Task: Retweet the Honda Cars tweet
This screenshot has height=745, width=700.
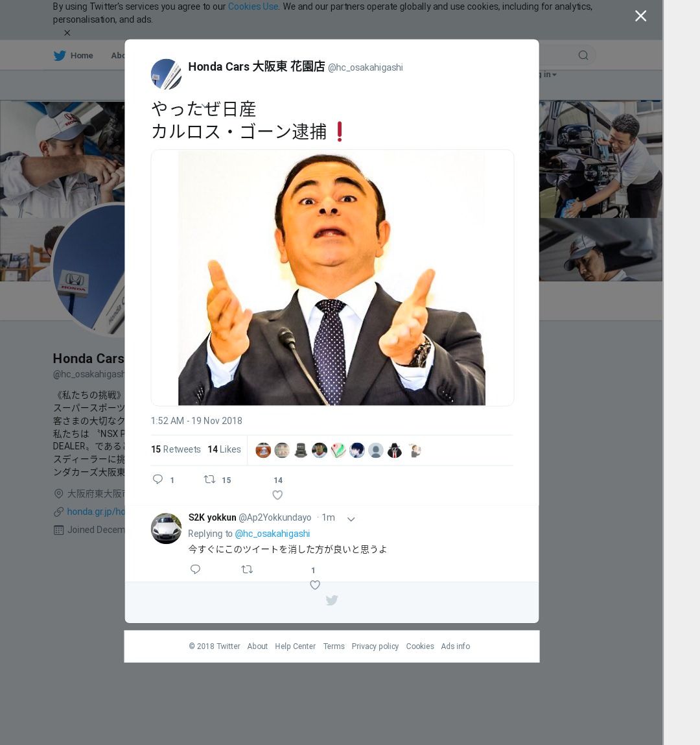Action: pos(209,479)
